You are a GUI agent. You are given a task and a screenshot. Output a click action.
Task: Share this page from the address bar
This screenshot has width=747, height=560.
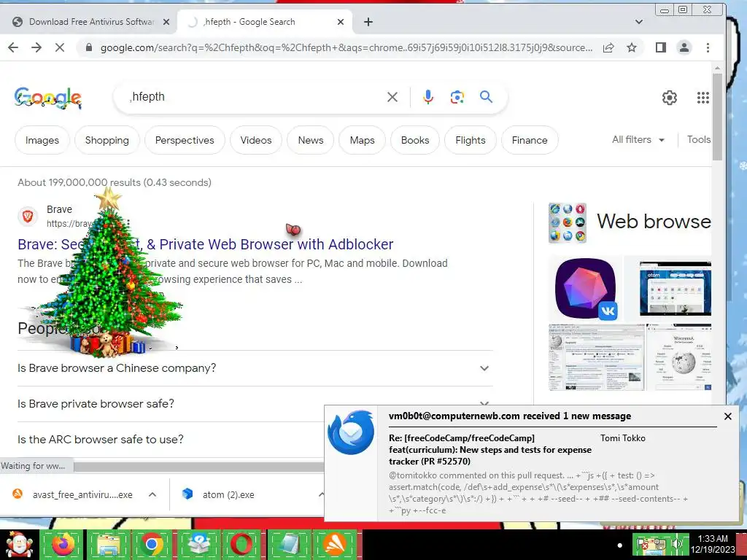coord(608,47)
